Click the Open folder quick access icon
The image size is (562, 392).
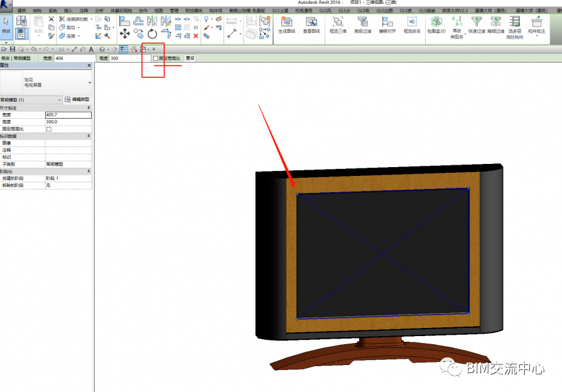(x=4, y=49)
